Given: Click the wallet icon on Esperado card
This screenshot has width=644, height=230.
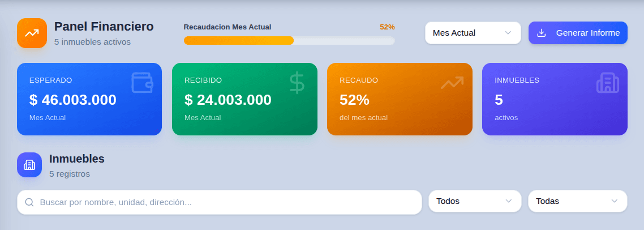Looking at the screenshot, I should click(142, 83).
